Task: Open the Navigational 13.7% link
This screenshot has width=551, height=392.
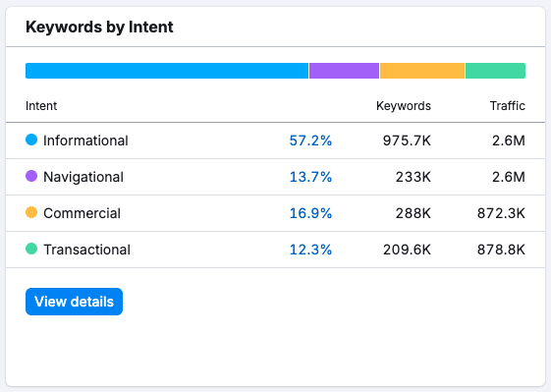Action: point(310,177)
